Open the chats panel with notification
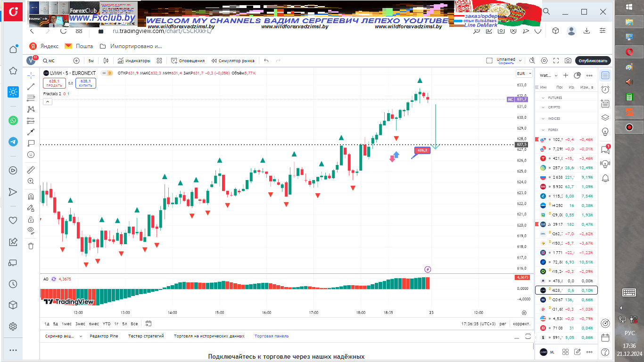This screenshot has height=362, width=644. [x=605, y=149]
